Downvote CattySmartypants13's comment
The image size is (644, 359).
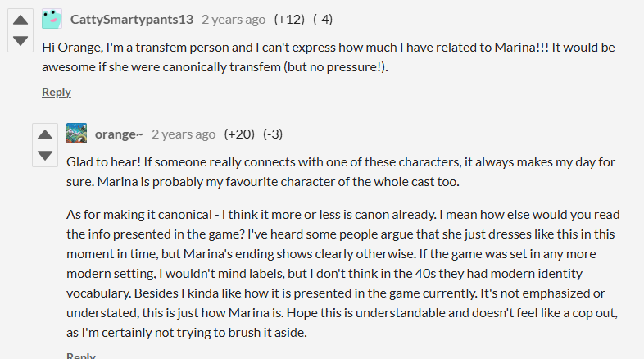click(x=20, y=41)
